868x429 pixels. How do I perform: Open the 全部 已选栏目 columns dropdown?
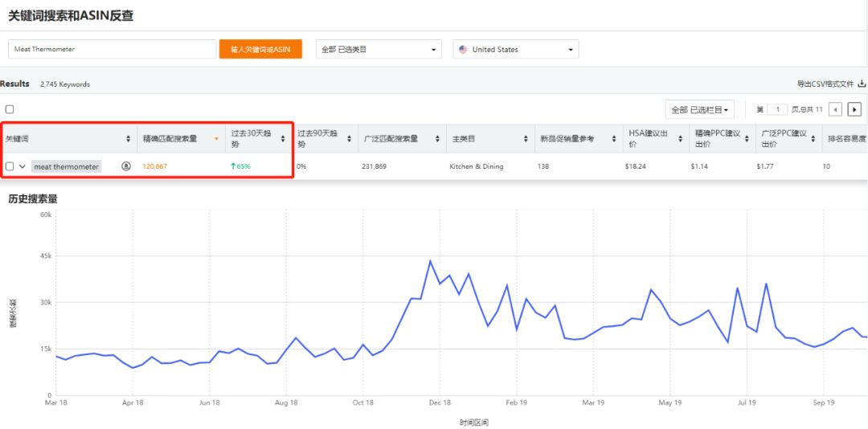699,109
